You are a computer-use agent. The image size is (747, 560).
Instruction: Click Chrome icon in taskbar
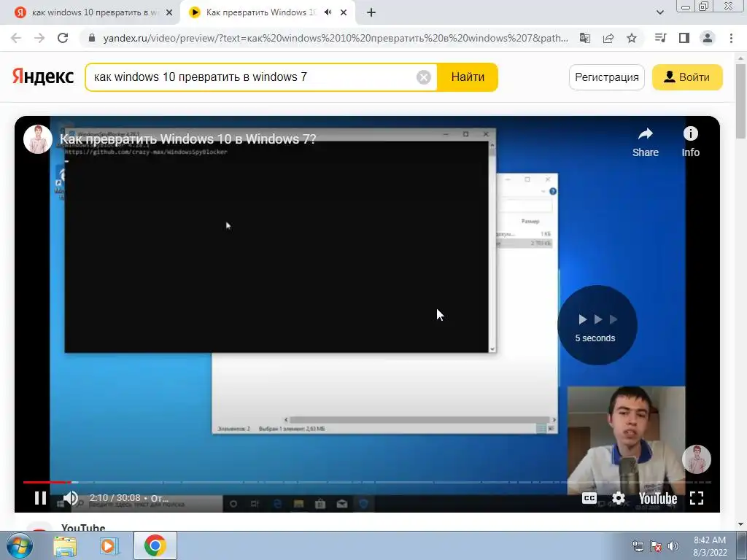155,545
